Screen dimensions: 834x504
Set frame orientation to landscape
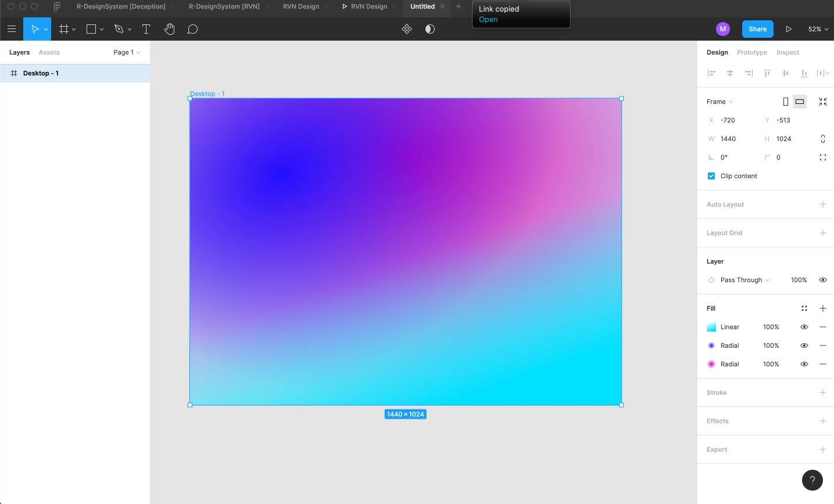pyautogui.click(x=800, y=102)
